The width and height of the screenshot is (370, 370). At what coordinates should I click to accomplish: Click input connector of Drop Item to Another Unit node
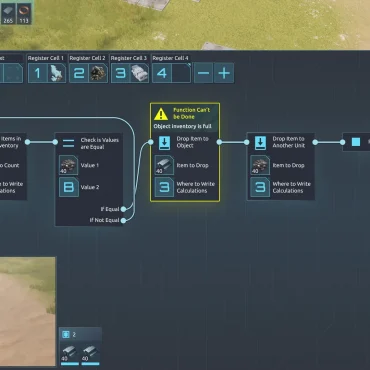point(247,142)
